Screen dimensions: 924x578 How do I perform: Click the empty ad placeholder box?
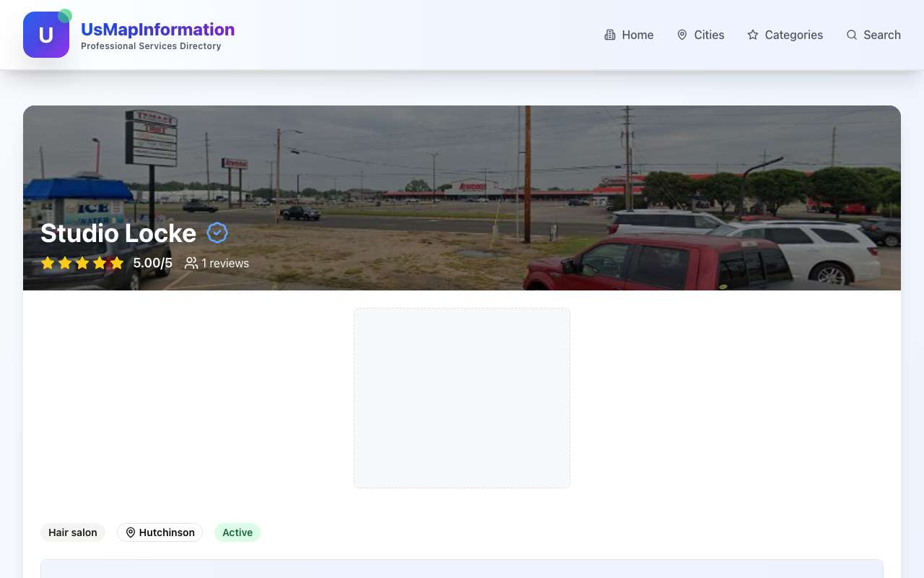pos(462,398)
